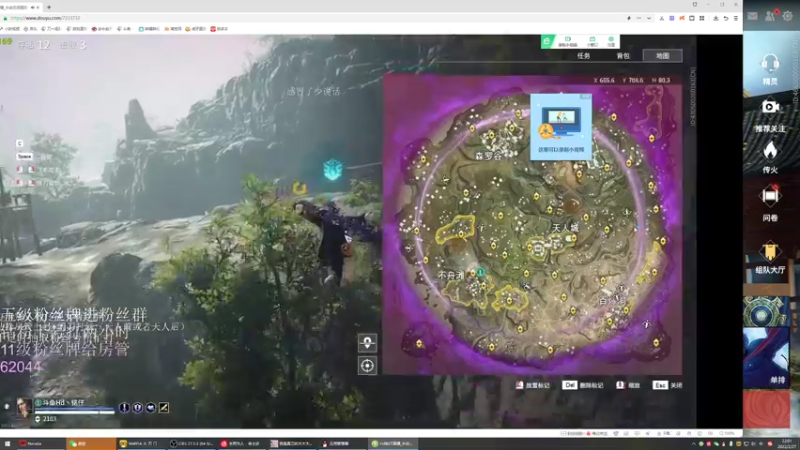Mute the tab via speaker icon
Viewport: 800px width, 450px height.
point(33,8)
